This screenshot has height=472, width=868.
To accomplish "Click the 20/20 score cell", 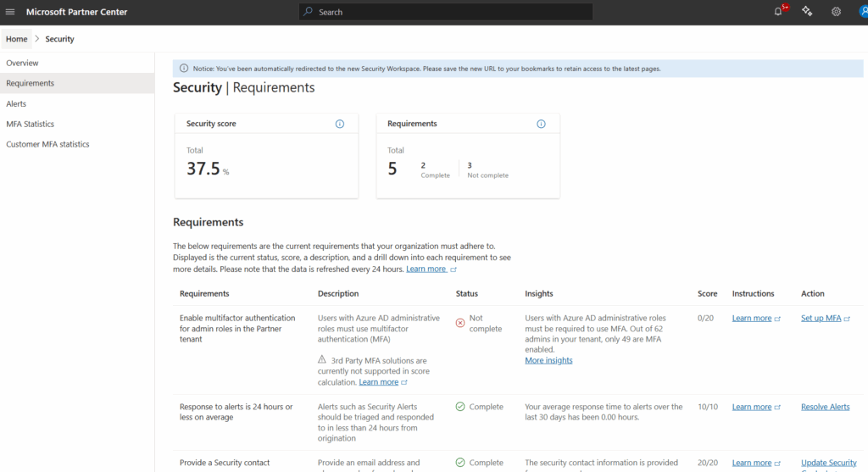I will point(708,463).
